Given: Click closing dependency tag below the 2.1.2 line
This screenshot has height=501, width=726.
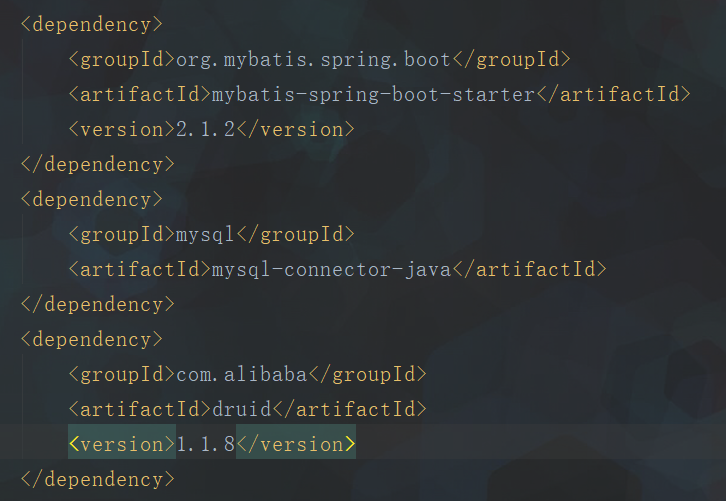Looking at the screenshot, I should point(98,165).
